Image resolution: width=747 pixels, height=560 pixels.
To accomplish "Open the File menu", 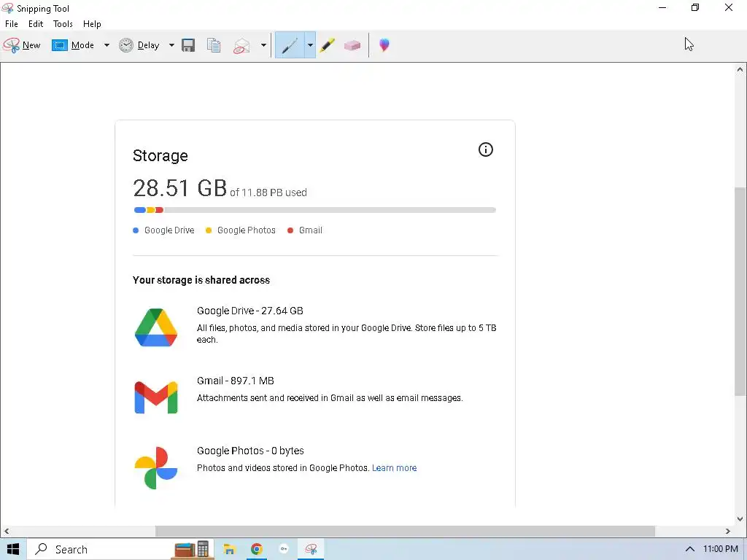I will (12, 24).
